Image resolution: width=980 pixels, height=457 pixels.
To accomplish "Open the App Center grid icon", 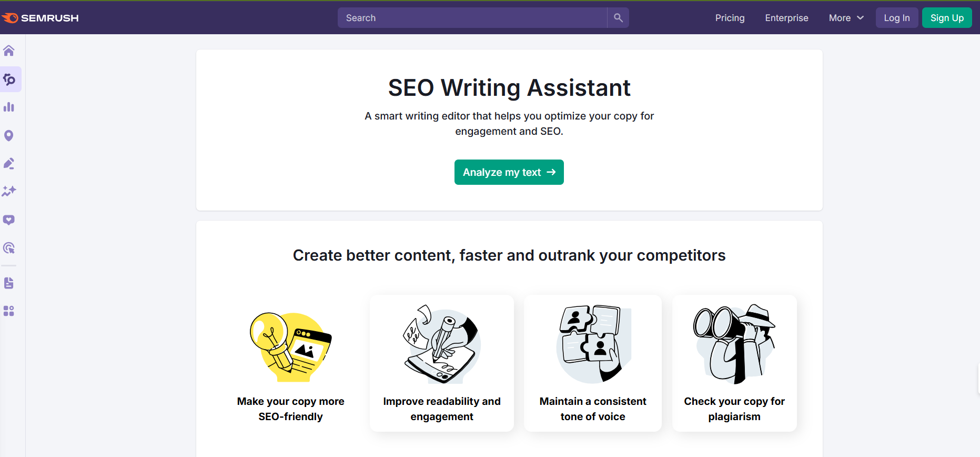I will pyautogui.click(x=9, y=311).
